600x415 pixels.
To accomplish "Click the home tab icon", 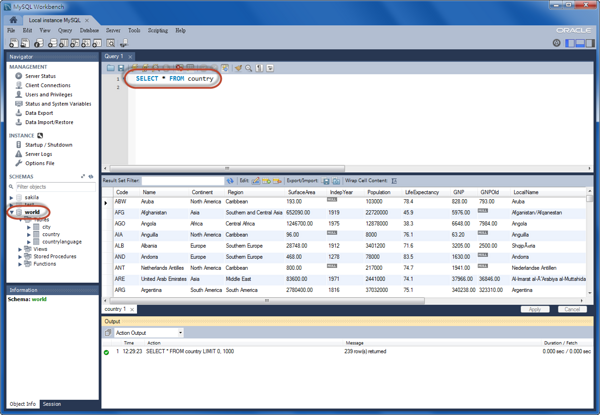I will click(x=13, y=19).
